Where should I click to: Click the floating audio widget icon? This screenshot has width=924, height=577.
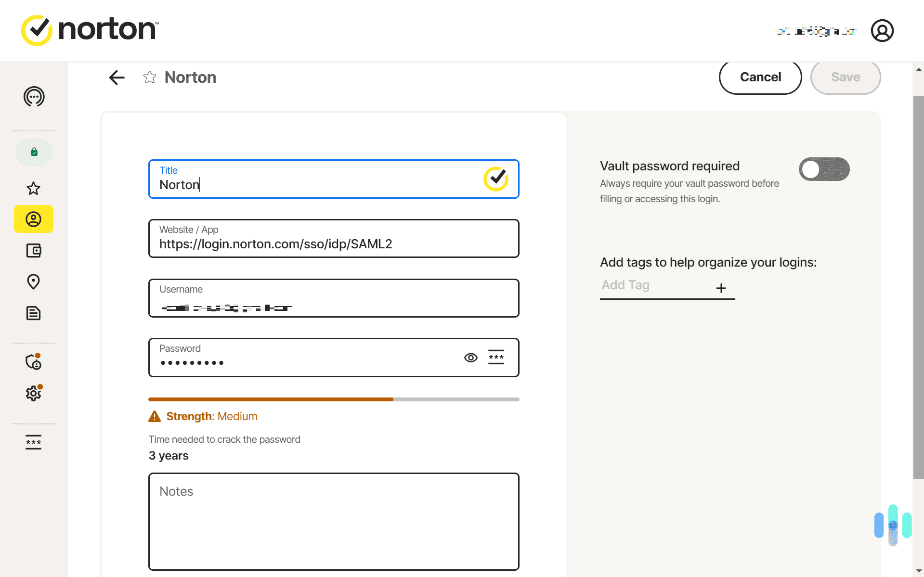893,525
